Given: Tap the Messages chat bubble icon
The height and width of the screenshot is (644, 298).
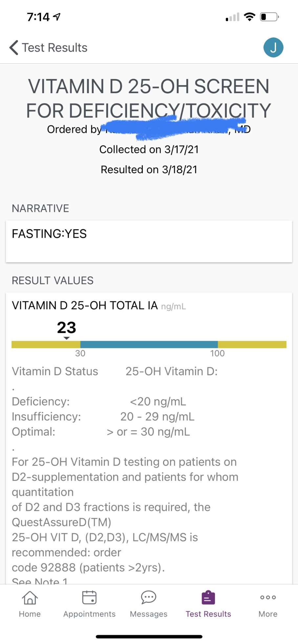Looking at the screenshot, I should pyautogui.click(x=148, y=597).
